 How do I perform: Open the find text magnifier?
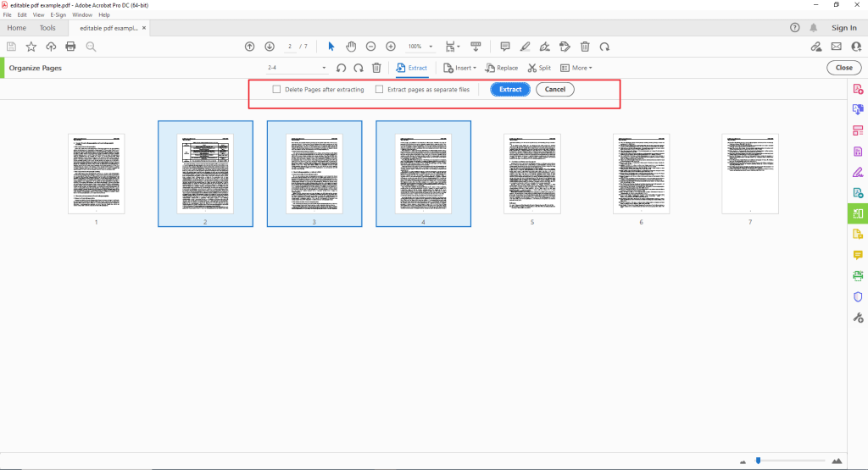91,47
